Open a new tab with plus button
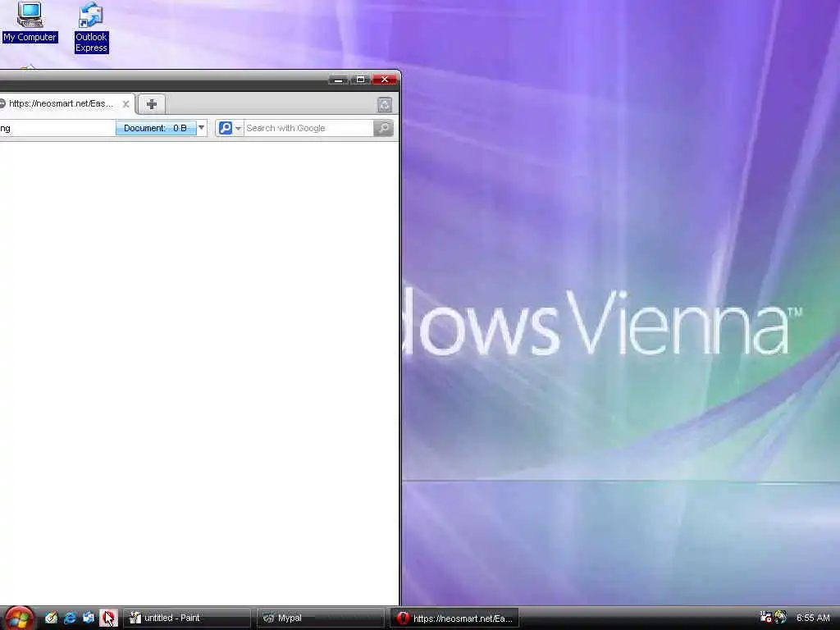Image resolution: width=840 pixels, height=630 pixels. (x=152, y=104)
